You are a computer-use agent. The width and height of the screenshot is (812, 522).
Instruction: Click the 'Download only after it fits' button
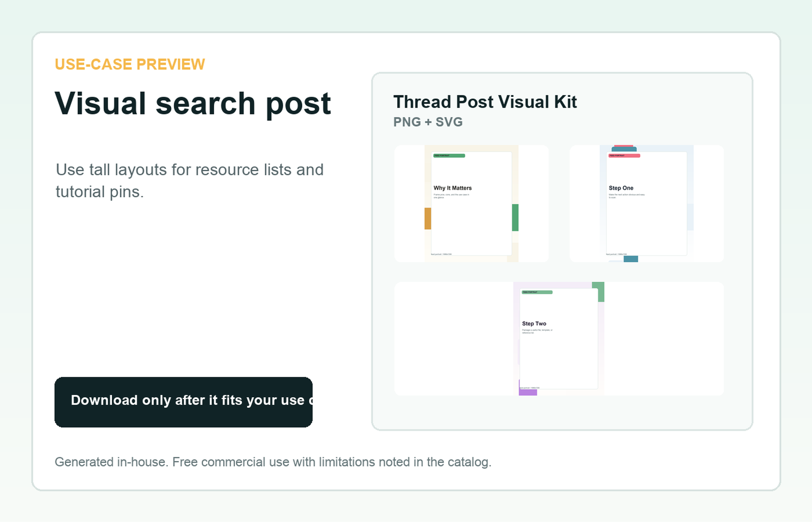click(183, 402)
